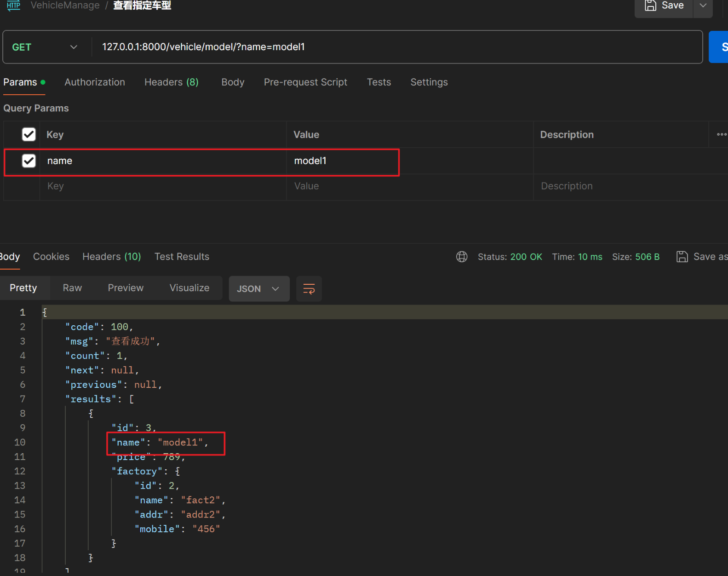Open the response Cookies tab
Viewport: 728px width, 576px height.
pyautogui.click(x=51, y=257)
